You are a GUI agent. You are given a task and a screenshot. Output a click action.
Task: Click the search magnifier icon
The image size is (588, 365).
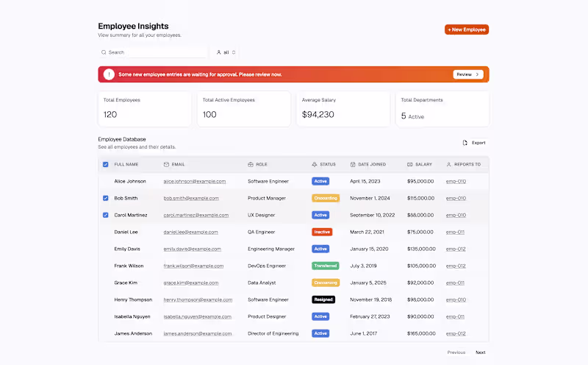[x=104, y=52]
